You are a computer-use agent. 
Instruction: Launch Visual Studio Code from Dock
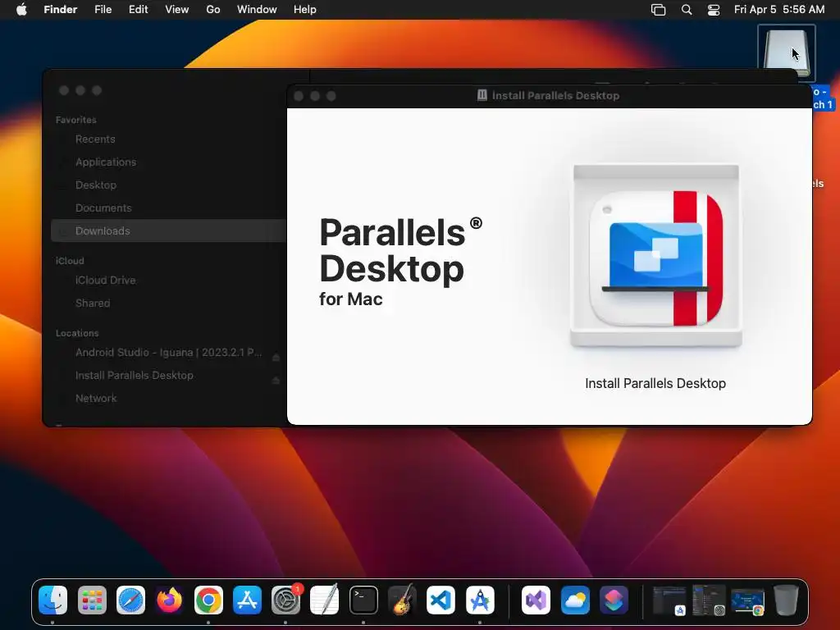(x=441, y=600)
